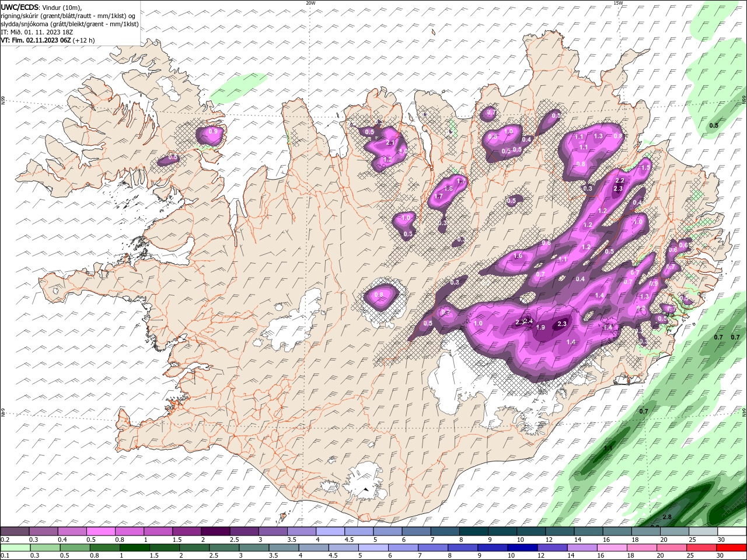Image resolution: width=747 pixels, height=560 pixels.
Task: Select the bottom-row blue swatch labeled 9
Action: click(x=493, y=548)
